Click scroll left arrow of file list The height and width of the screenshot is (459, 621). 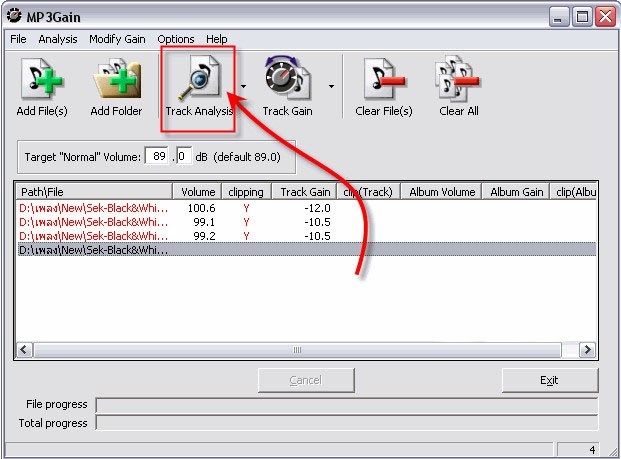[x=24, y=350]
